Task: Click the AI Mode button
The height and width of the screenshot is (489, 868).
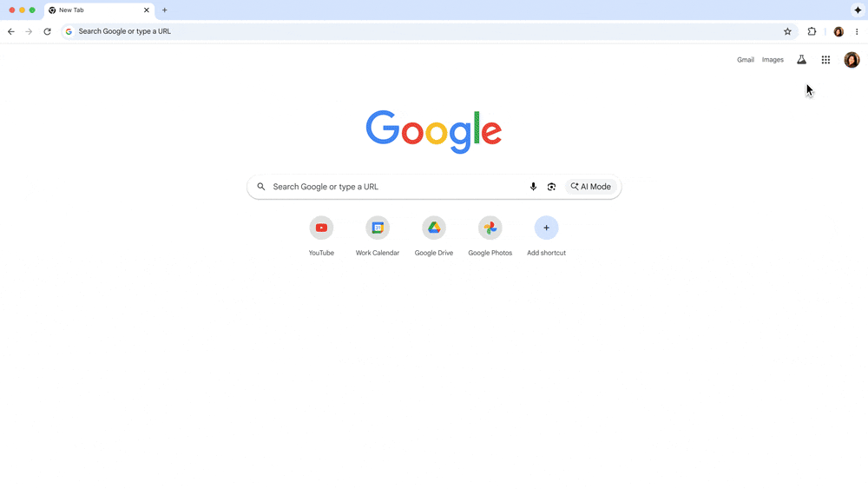Action: [590, 187]
